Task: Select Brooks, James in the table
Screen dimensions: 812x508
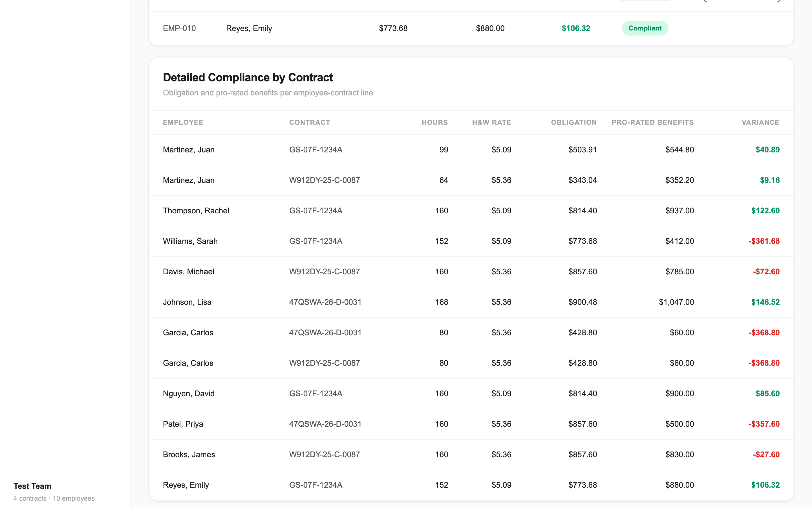Action: (189, 455)
